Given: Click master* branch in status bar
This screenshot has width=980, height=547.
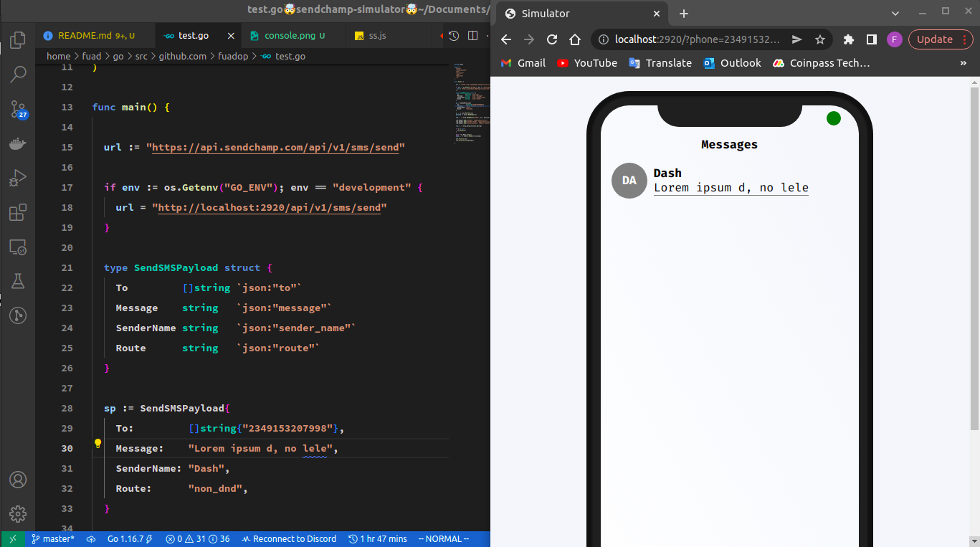Looking at the screenshot, I should click(x=53, y=539).
